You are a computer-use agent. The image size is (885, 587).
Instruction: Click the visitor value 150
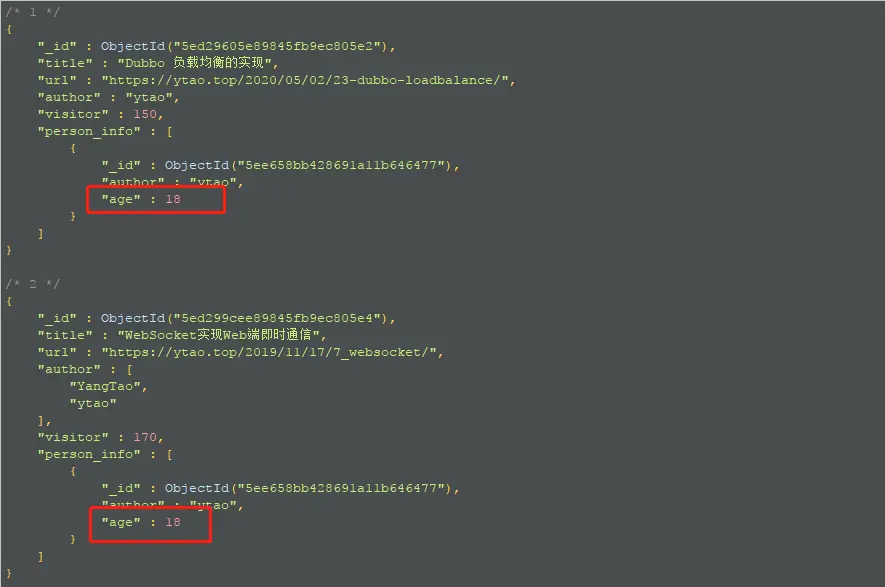(x=144, y=114)
